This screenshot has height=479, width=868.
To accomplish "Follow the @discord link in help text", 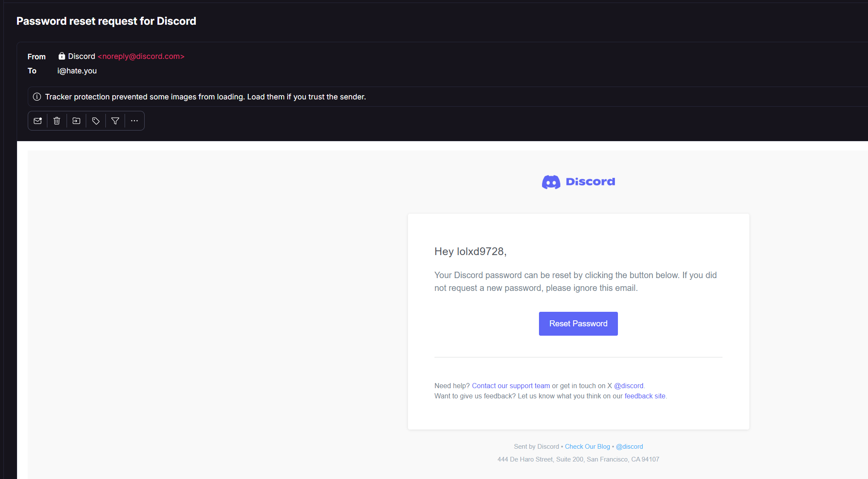I will coord(628,386).
